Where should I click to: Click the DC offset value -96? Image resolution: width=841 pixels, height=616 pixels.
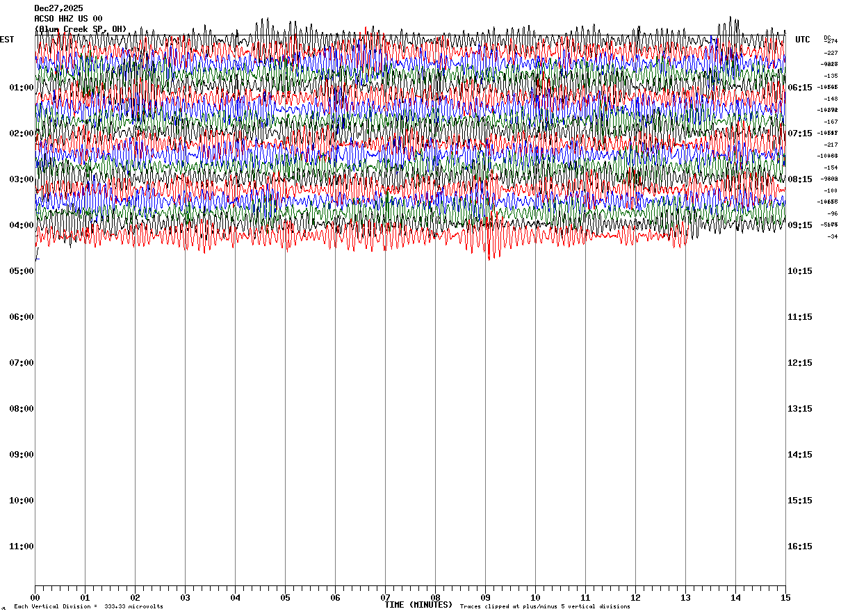tap(832, 213)
